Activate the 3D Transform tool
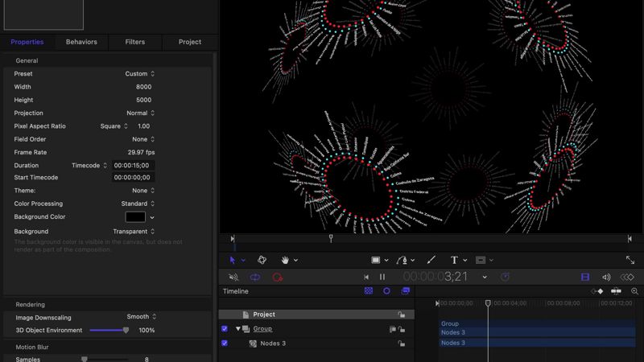 coord(262,260)
